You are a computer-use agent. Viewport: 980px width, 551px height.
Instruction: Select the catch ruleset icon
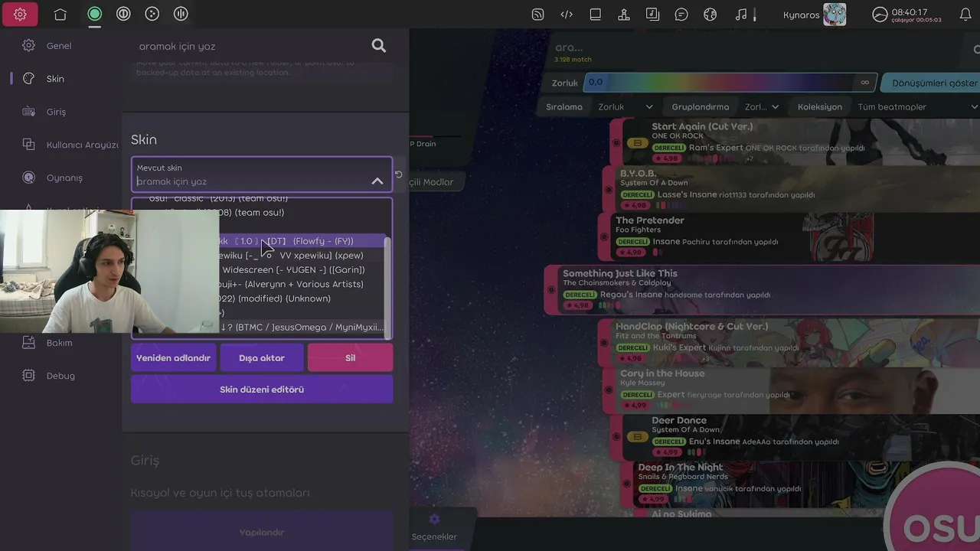point(152,14)
